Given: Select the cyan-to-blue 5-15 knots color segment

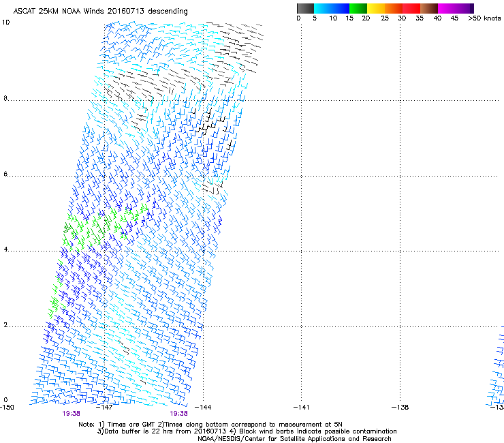Looking at the screenshot, I should [x=332, y=8].
